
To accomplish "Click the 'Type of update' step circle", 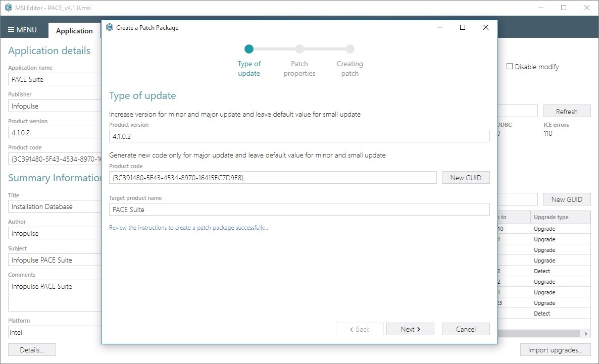I will (249, 49).
